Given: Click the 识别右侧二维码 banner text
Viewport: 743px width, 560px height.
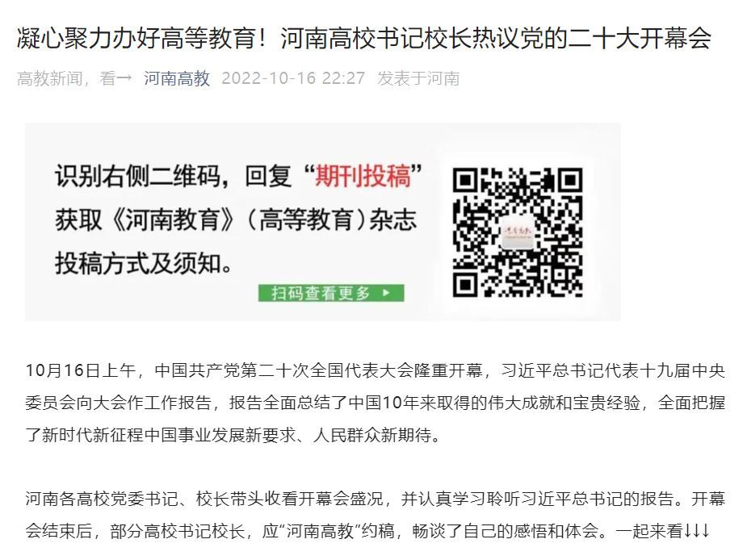Looking at the screenshot, I should 137,177.
